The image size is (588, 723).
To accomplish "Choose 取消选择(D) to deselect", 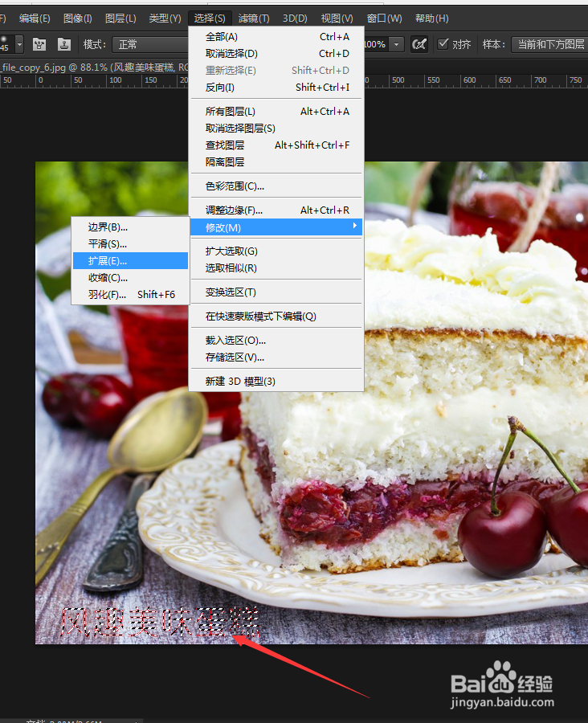I will click(x=276, y=54).
